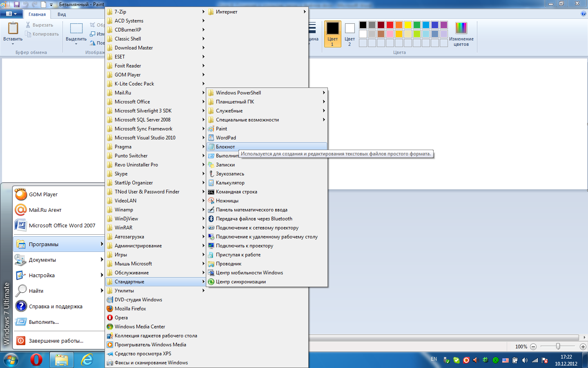Viewport: 588px width, 368px height.
Task: Click the network projector connection icon
Action: click(x=211, y=228)
